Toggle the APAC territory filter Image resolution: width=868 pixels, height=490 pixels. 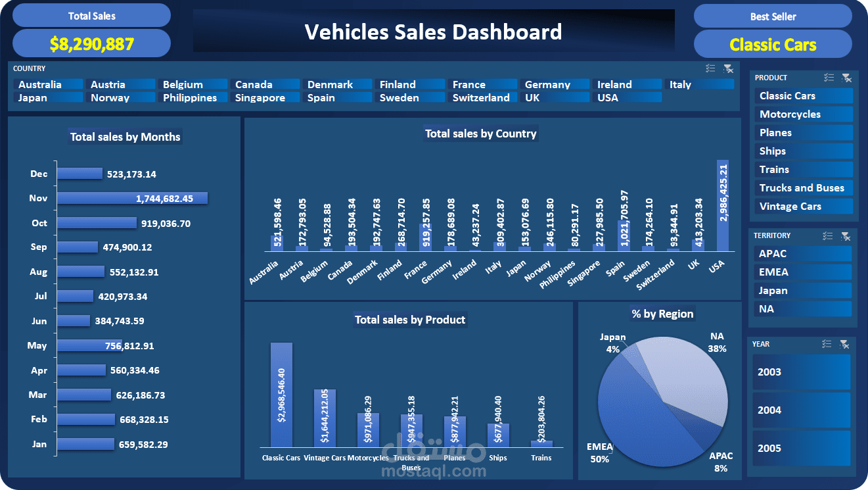point(802,253)
